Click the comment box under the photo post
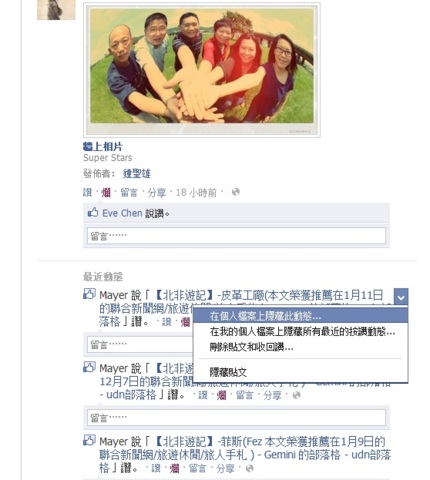 point(236,236)
